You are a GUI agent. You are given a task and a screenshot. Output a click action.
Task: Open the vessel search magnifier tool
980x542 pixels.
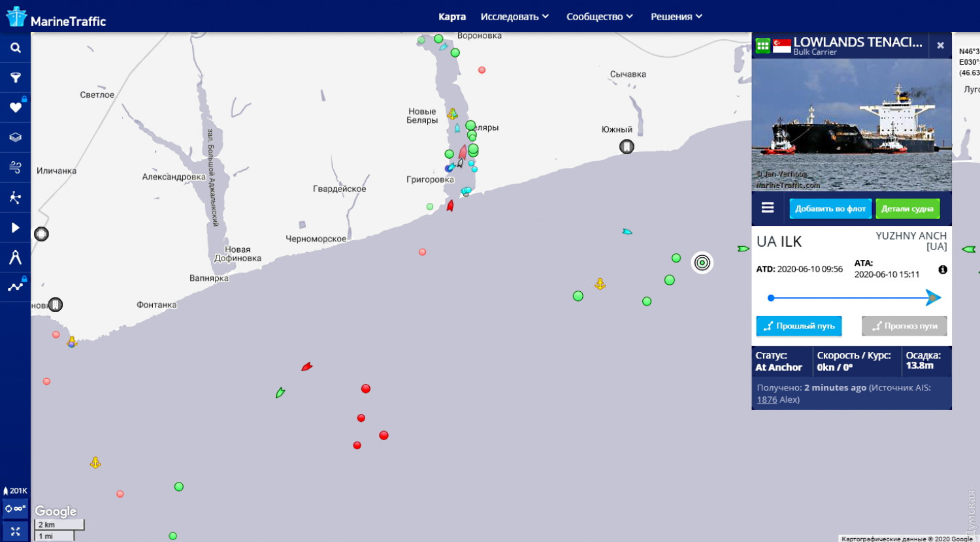point(15,48)
